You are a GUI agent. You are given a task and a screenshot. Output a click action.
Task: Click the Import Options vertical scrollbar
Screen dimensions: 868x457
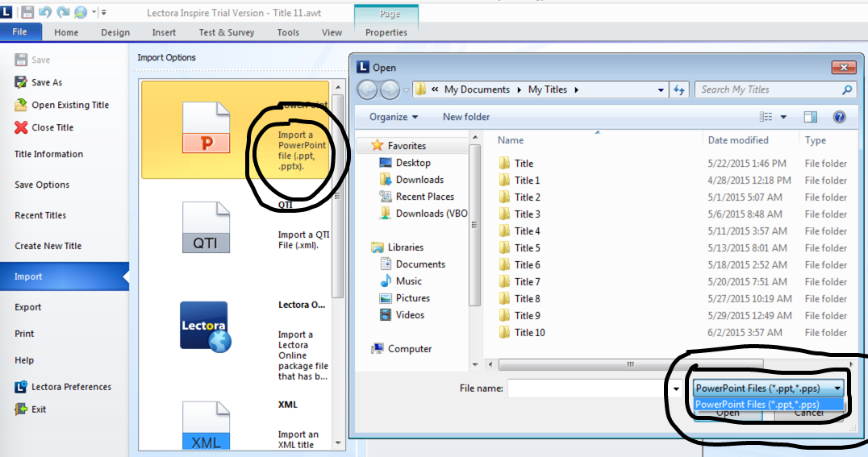tap(337, 197)
